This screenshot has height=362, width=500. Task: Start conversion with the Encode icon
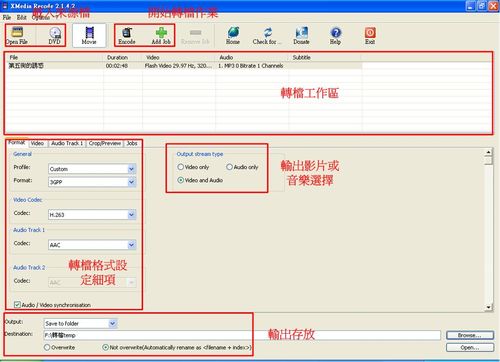click(127, 35)
